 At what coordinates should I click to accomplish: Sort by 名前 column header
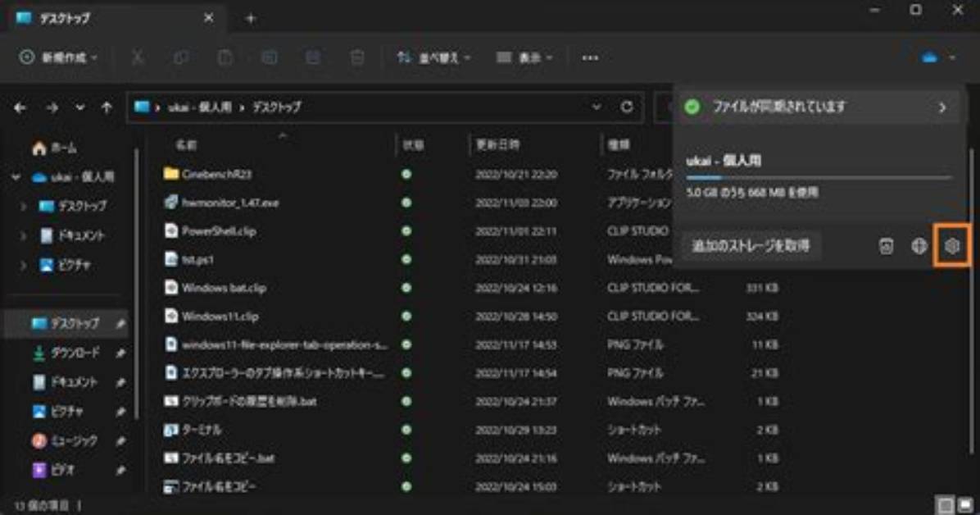tap(186, 145)
